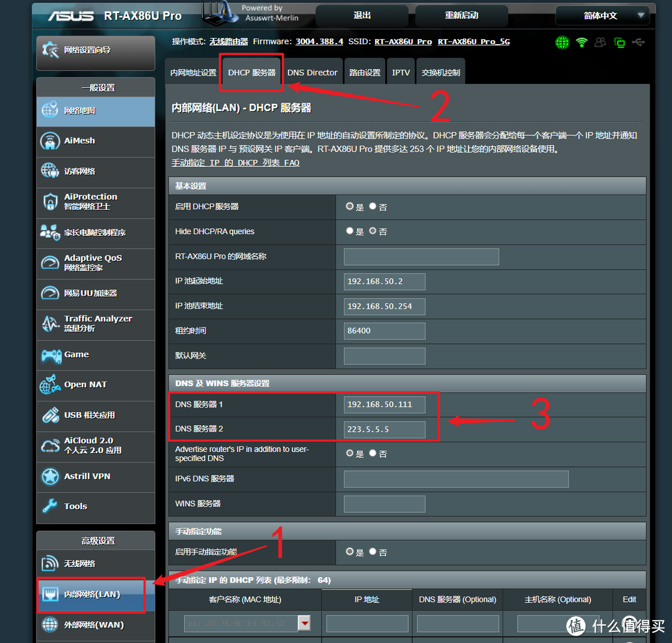Open the 无线网络 wireless icon
The width and height of the screenshot is (672, 643).
click(50, 563)
